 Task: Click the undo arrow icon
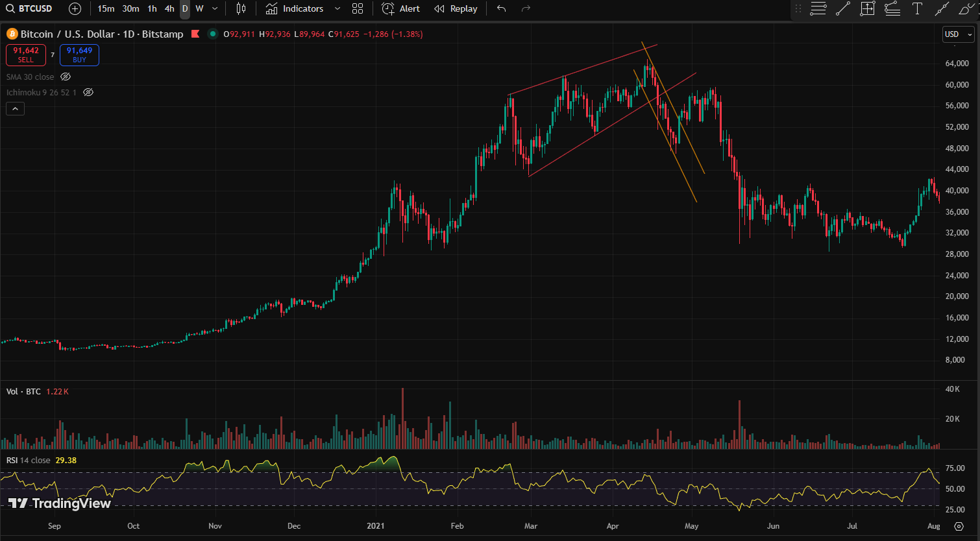(501, 8)
